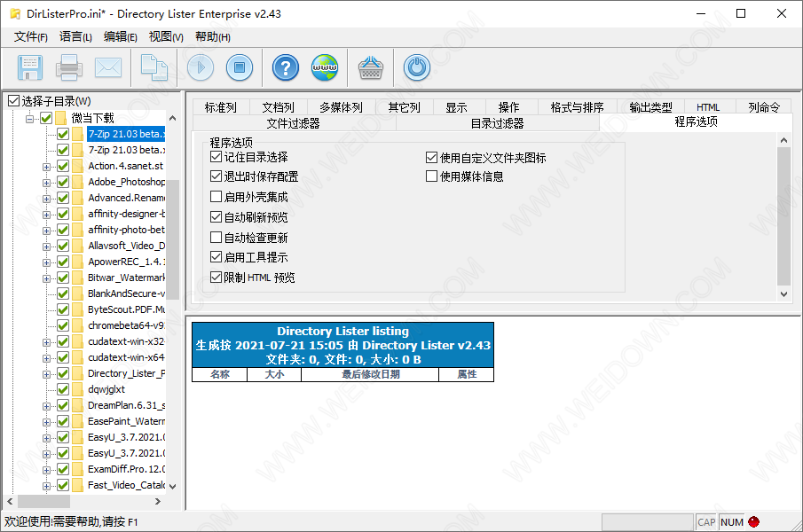Viewport: 803px width, 532px height.
Task: Expand the Allavsoft_Video tree node
Action: (47, 246)
